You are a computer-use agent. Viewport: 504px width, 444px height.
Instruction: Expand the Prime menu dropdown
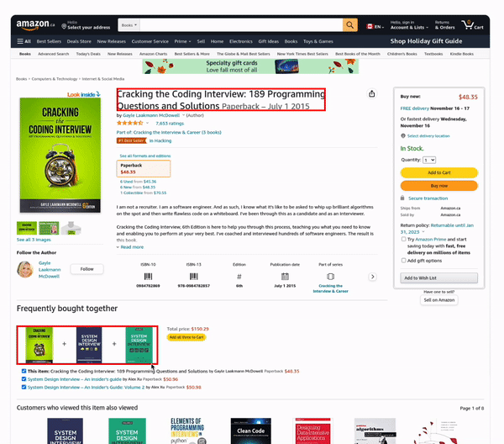click(182, 41)
